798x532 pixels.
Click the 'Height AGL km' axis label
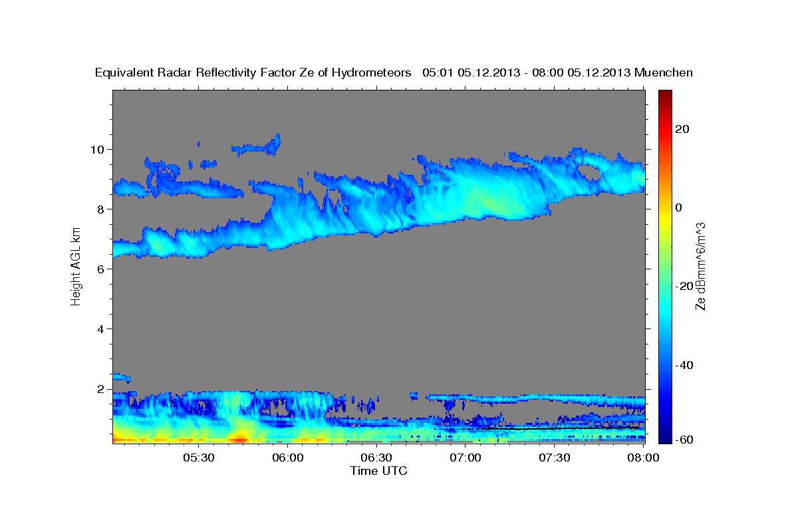75,266
